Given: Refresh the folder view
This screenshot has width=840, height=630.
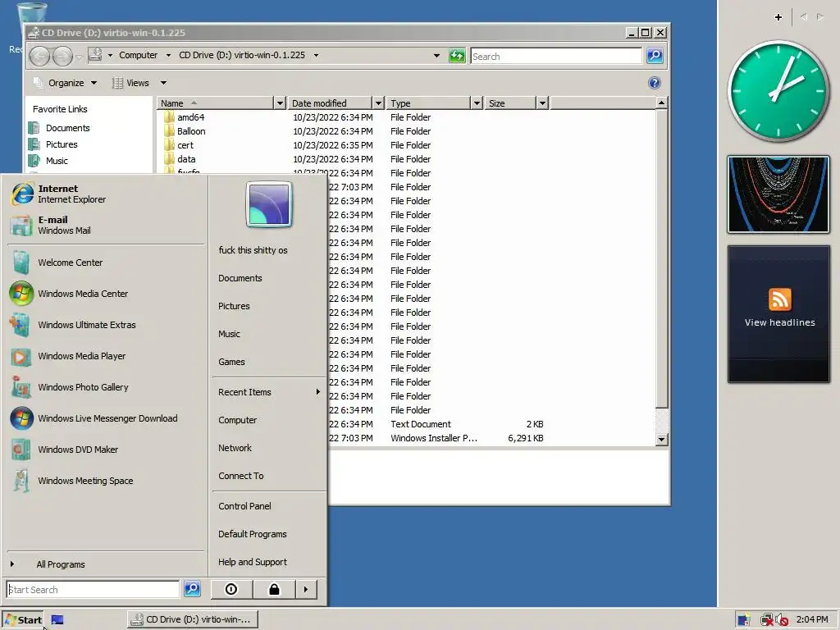Looking at the screenshot, I should (457, 56).
